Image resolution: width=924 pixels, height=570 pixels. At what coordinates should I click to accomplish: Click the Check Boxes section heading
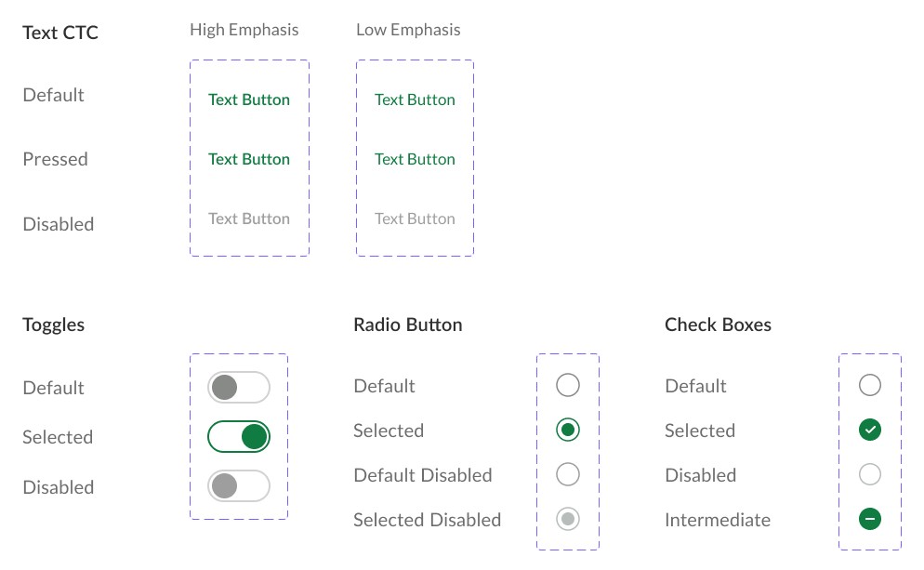click(x=718, y=325)
